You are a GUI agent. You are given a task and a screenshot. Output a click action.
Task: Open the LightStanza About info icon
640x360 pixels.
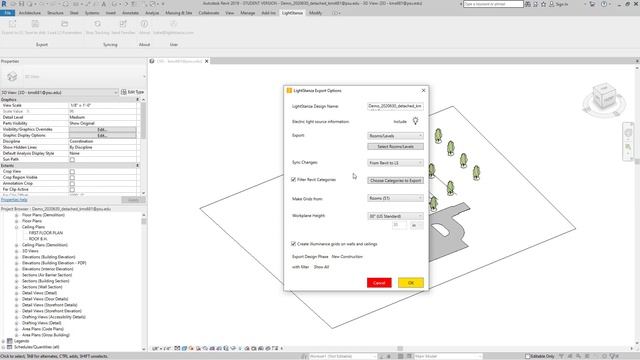point(144,24)
